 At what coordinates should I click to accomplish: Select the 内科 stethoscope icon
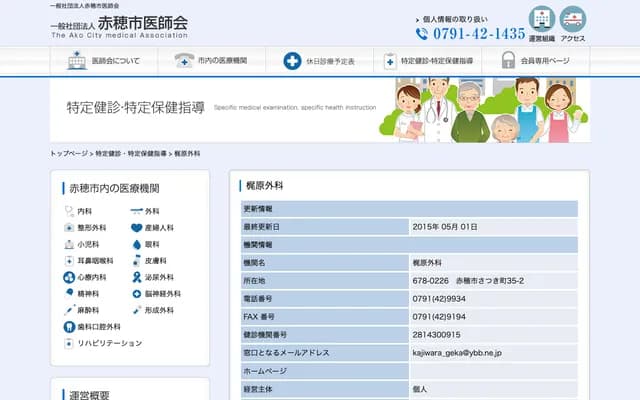coord(69,212)
